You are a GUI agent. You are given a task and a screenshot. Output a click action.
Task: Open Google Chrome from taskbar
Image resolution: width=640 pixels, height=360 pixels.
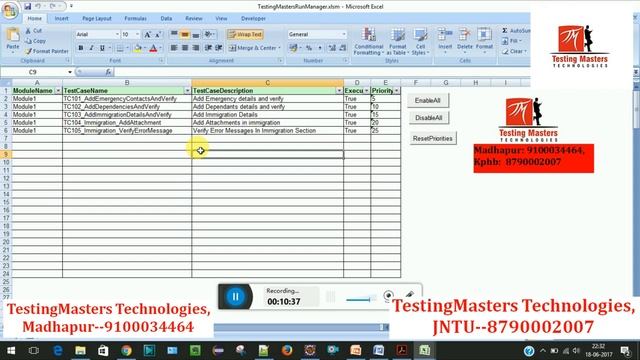126,351
